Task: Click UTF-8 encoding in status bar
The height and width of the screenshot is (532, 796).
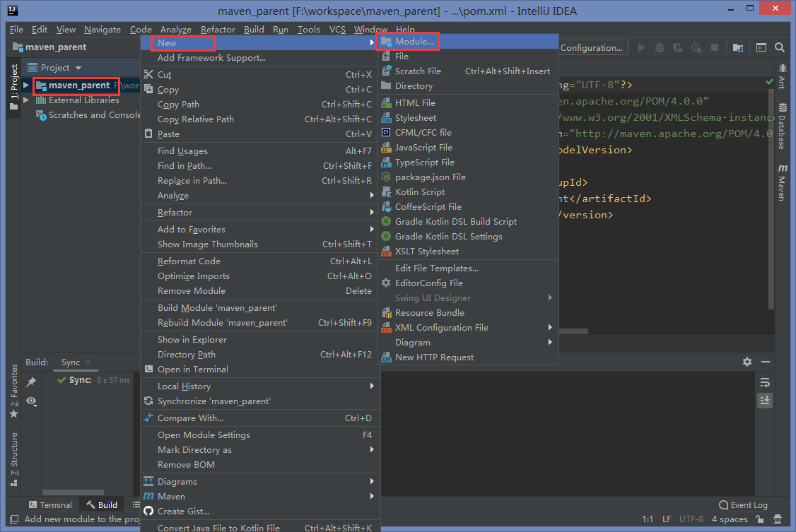Action: tap(691, 519)
